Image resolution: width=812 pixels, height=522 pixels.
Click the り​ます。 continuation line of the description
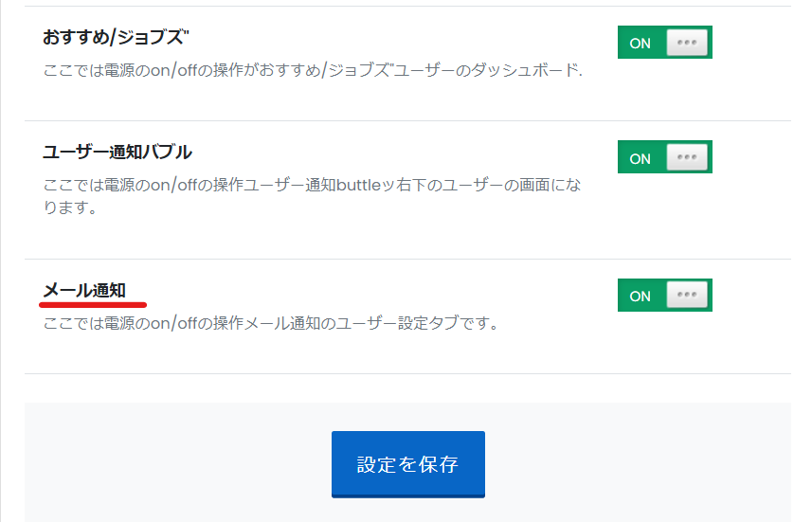(70, 207)
